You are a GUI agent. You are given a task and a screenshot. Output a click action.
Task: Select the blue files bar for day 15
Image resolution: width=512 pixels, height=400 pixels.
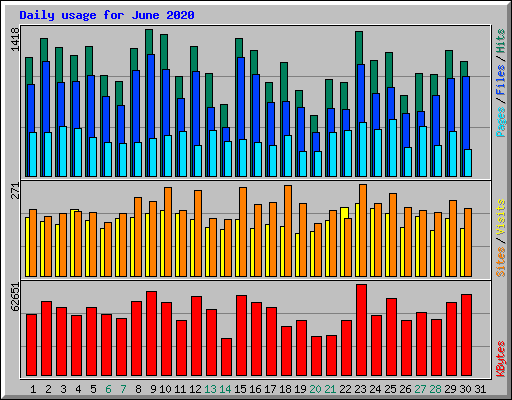(x=241, y=98)
